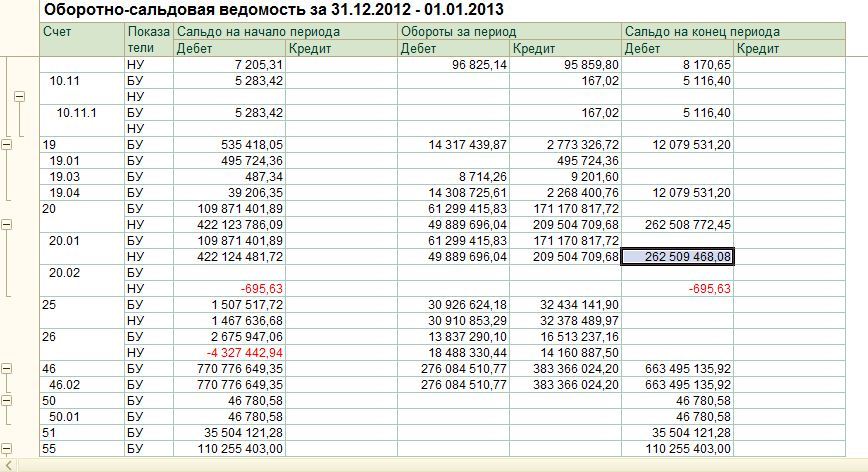Select account cell 19.04

(x=83, y=193)
